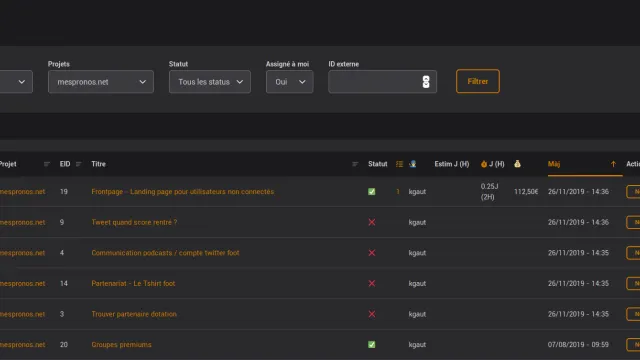The width and height of the screenshot is (640, 360).
Task: Click mespronos.net project link in EID 19 row
Action: coord(22,191)
